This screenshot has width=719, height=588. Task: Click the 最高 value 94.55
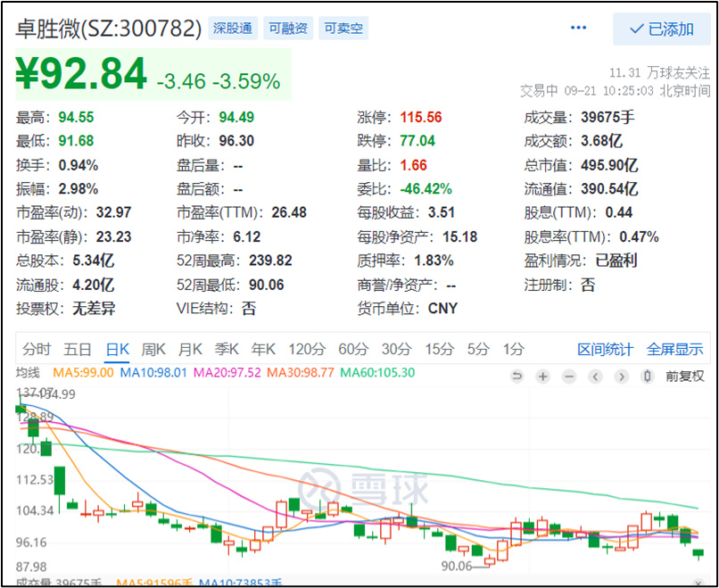tap(76, 118)
